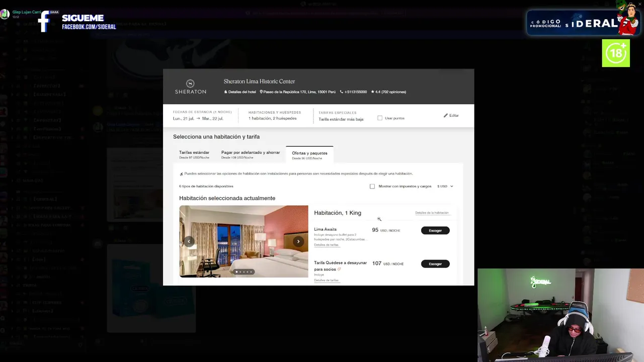Click the 95 USD / NOCHE price
Image resolution: width=644 pixels, height=362 pixels.
[386, 230]
